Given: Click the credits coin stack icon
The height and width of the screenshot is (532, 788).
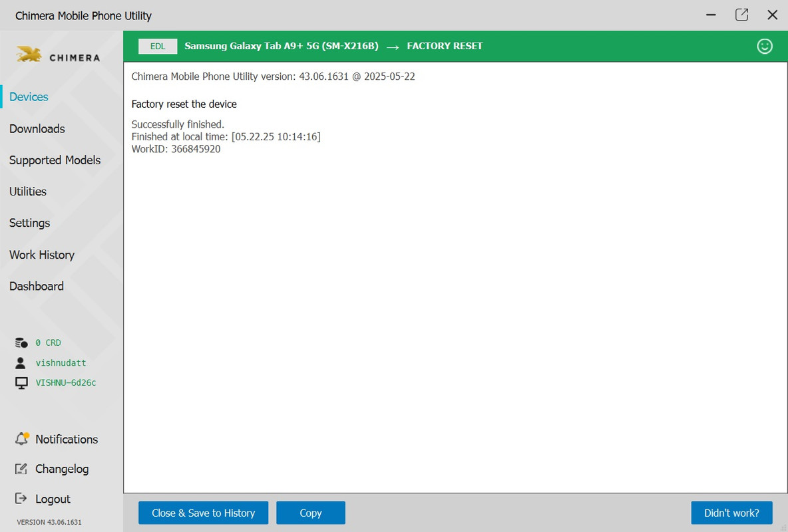Looking at the screenshot, I should coord(21,342).
